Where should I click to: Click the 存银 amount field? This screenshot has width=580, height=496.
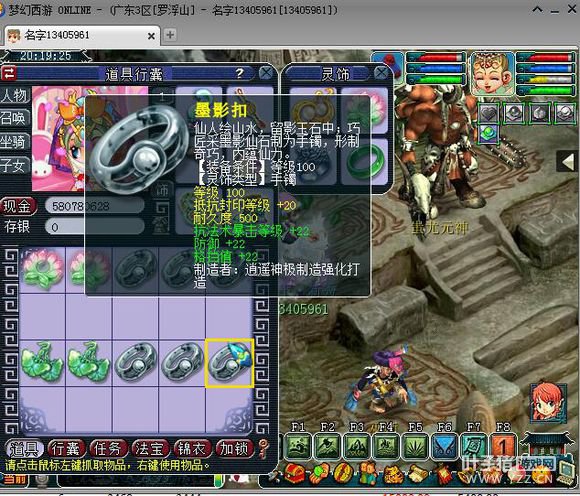click(95, 226)
